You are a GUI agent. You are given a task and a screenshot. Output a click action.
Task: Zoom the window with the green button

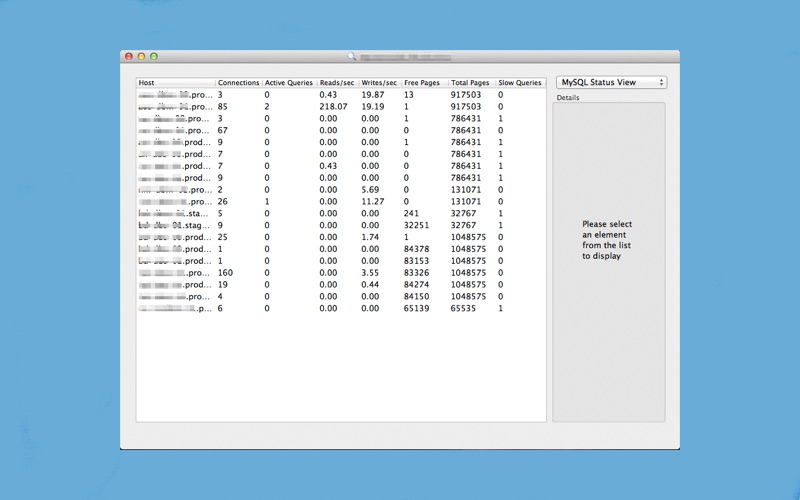coord(154,56)
